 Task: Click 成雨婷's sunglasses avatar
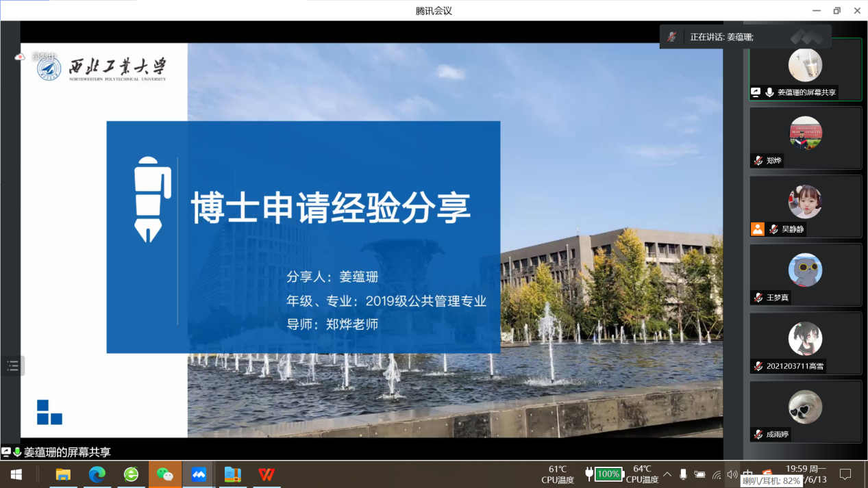805,407
